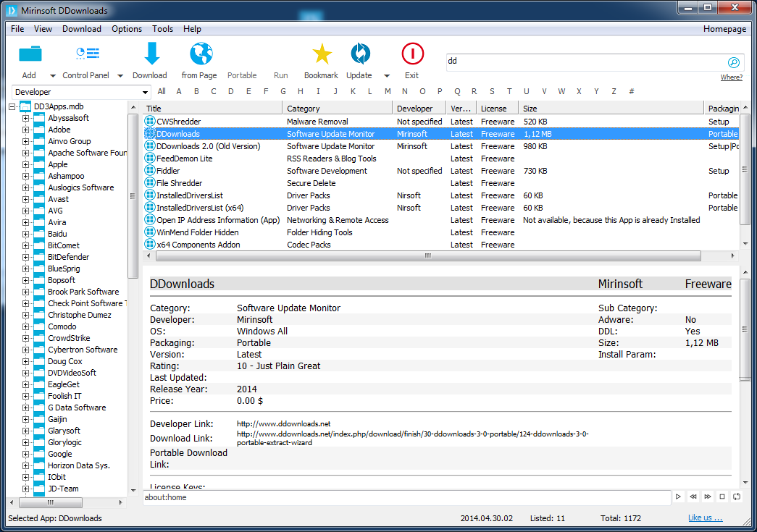Expand the IObit tree node

click(x=25, y=477)
